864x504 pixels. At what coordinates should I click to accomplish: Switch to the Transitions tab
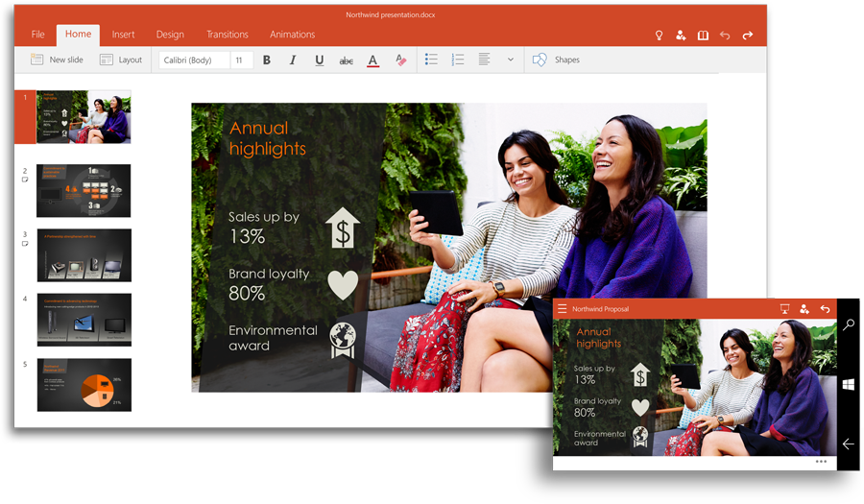point(227,35)
